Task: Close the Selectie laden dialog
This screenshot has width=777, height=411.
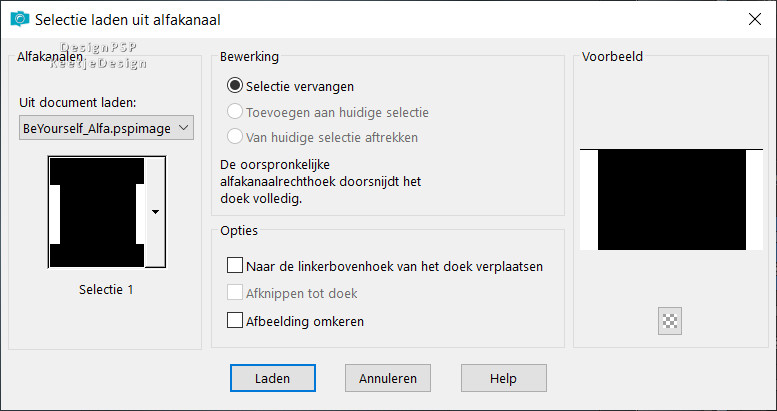Action: click(x=752, y=18)
